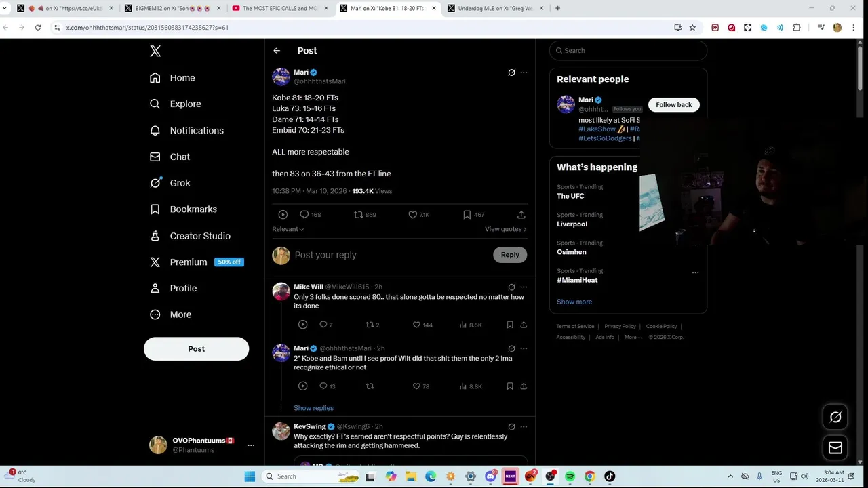Click the Reply button
The width and height of the screenshot is (868, 488).
(510, 255)
